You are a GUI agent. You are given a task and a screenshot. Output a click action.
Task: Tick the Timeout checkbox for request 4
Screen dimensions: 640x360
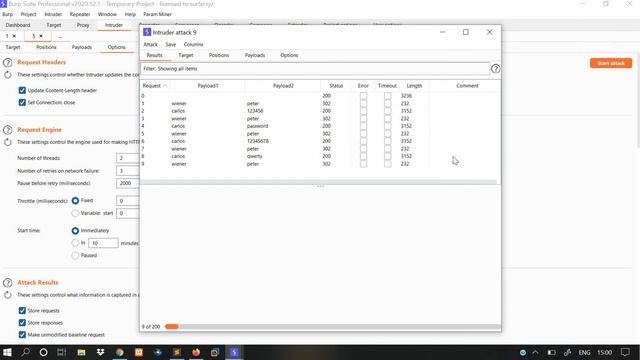coord(387,126)
